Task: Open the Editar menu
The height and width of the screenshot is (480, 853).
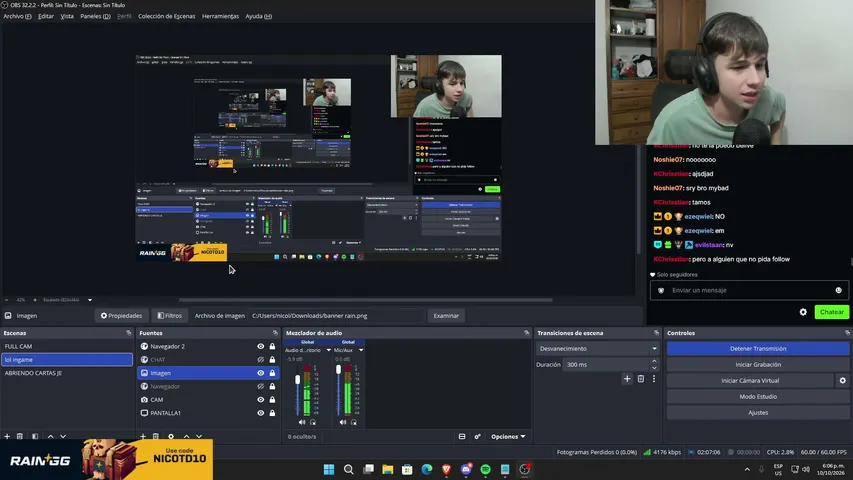Action: [x=46, y=16]
